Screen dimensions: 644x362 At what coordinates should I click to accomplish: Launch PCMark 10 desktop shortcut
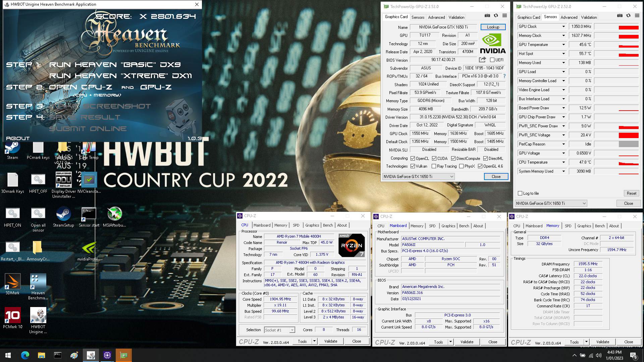[12, 318]
